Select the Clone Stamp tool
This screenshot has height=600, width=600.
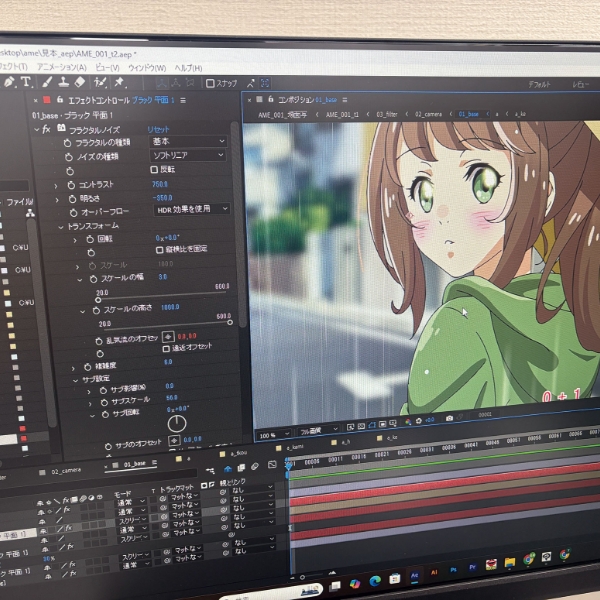click(x=64, y=82)
